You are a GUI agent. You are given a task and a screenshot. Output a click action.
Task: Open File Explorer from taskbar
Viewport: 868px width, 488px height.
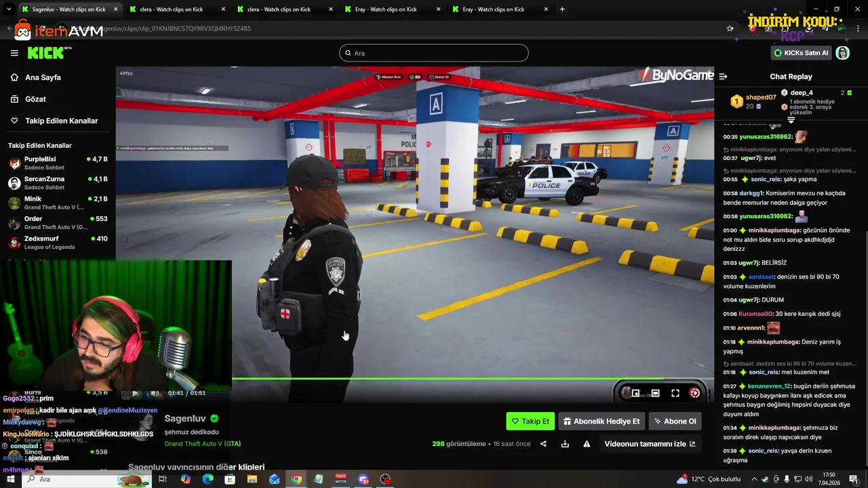coord(252,479)
